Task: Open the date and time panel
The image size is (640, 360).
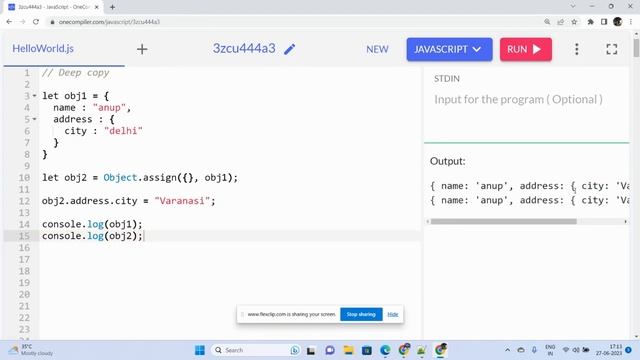Action: pyautogui.click(x=609, y=350)
